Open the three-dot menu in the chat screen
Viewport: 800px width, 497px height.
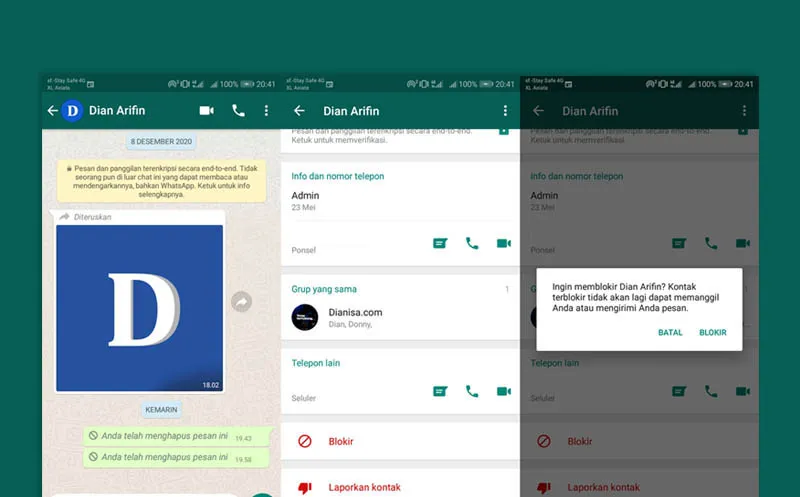pos(266,111)
